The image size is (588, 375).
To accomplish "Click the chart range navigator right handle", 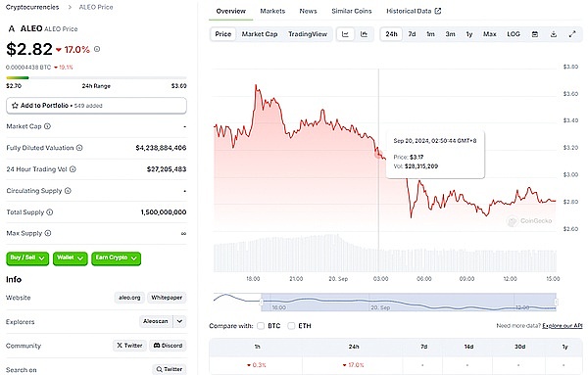I will click(x=556, y=302).
